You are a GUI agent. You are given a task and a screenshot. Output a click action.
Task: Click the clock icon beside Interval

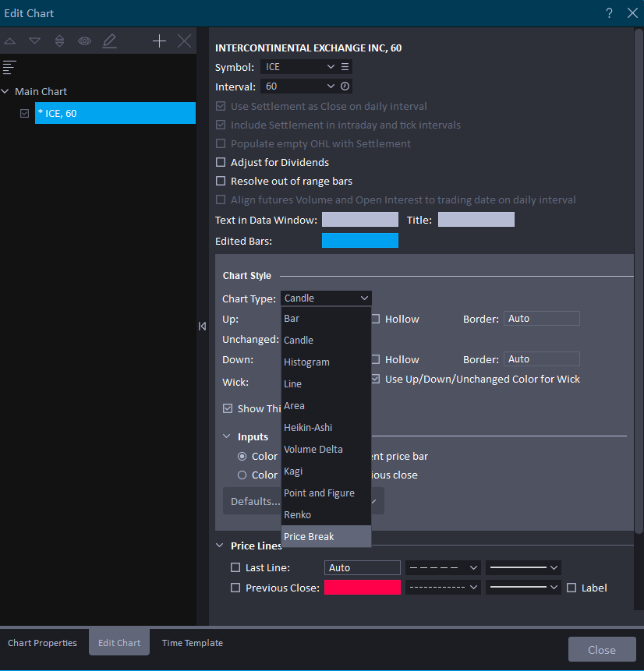pos(345,87)
